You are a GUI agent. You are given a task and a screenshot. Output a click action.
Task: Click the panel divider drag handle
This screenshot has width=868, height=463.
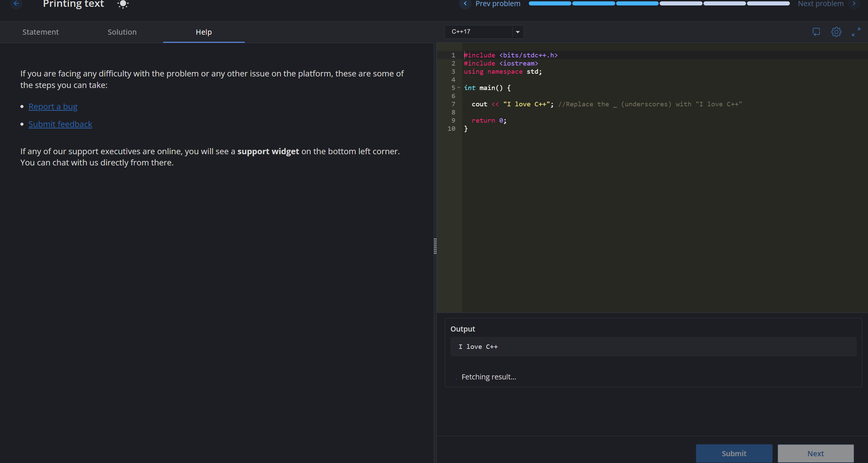(435, 246)
